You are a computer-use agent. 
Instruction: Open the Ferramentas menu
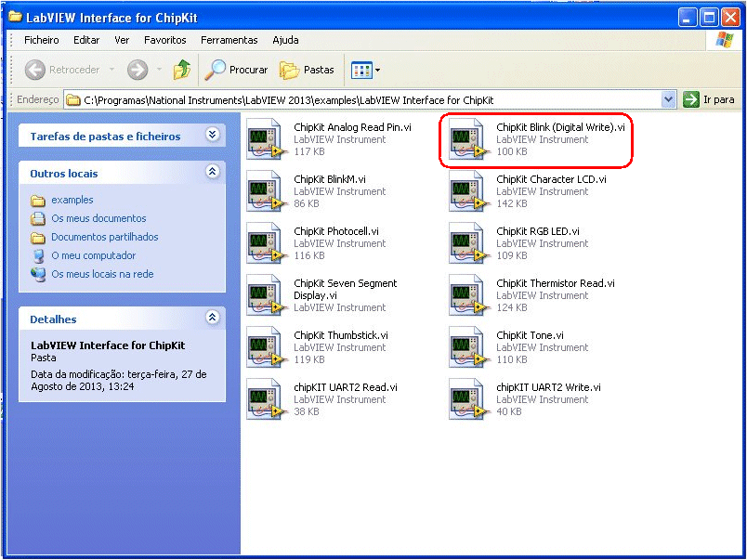[x=229, y=40]
